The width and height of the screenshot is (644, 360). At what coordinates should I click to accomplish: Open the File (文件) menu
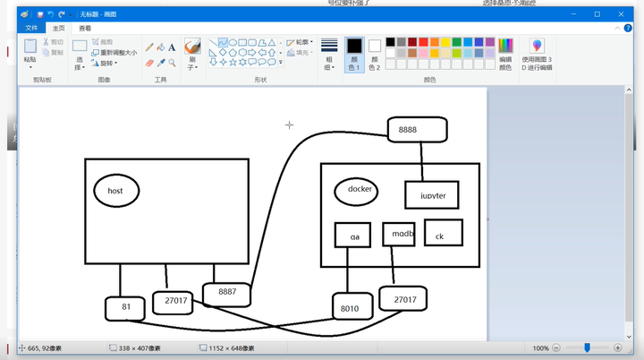31,28
